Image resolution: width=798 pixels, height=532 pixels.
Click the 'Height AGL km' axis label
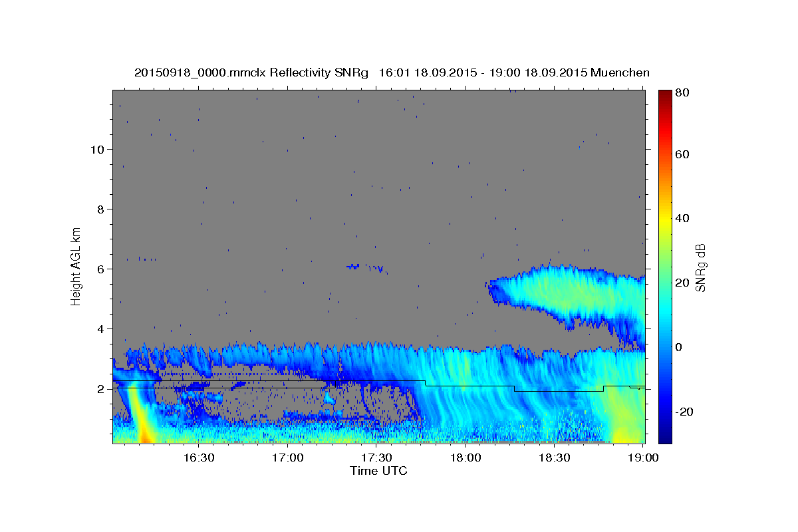tap(76, 266)
